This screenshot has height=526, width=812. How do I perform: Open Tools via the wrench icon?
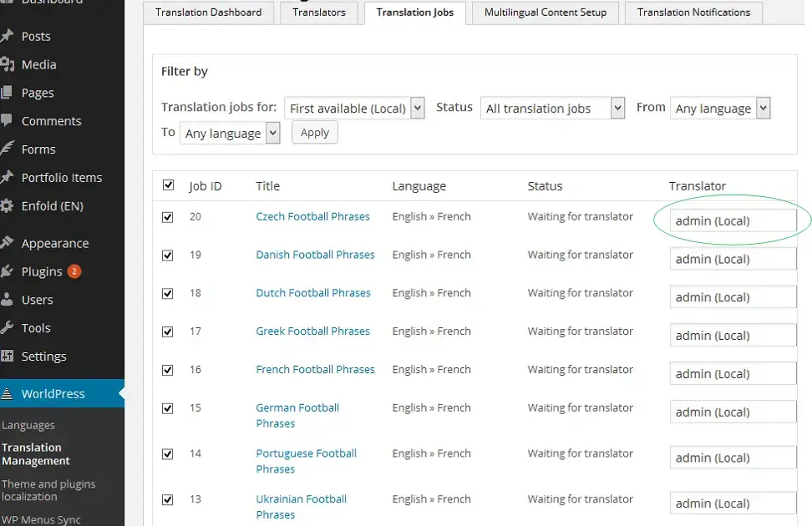[x=7, y=328]
